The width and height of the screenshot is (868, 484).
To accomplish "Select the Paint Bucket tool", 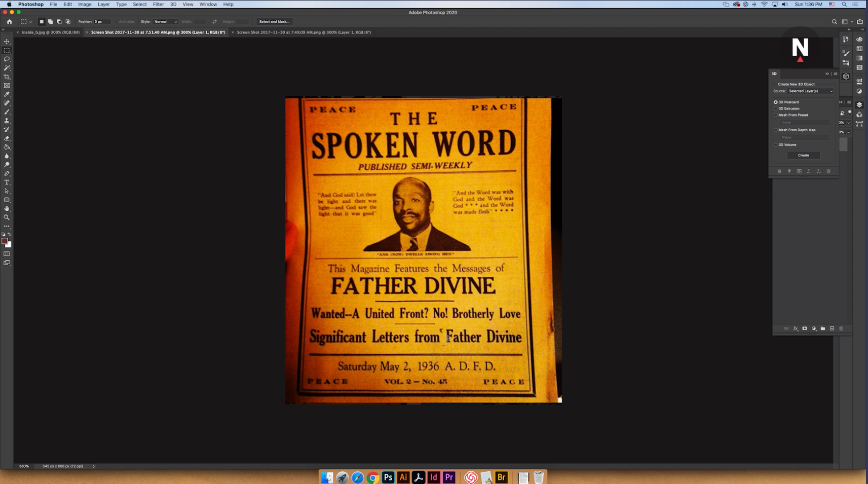I will [7, 147].
